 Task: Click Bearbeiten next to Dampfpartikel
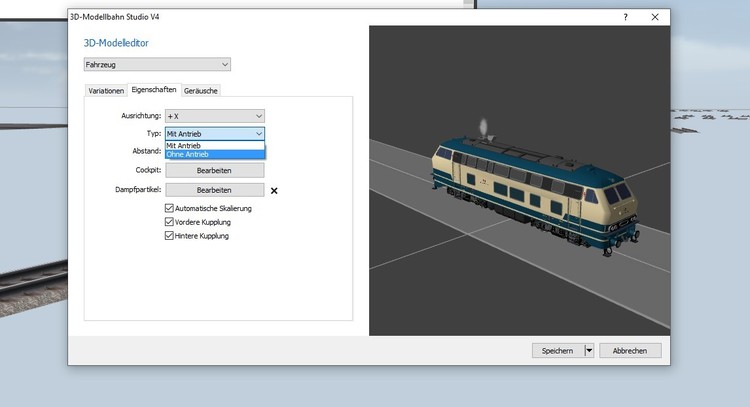[x=214, y=190]
